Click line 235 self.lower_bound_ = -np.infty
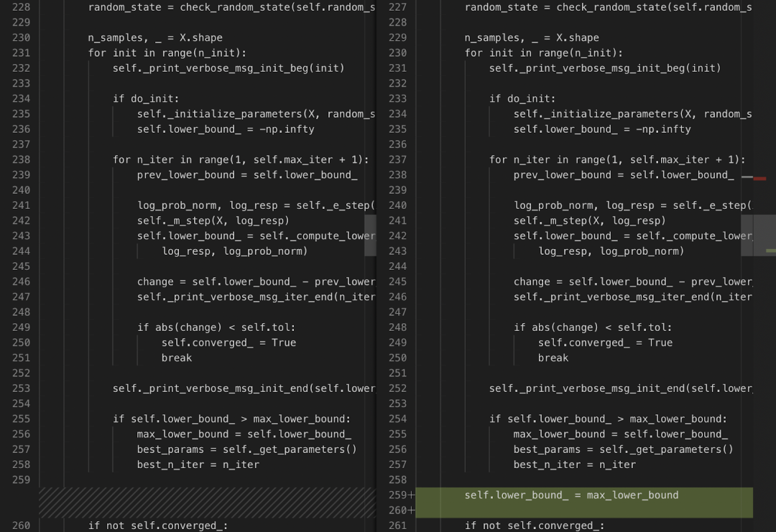 click(602, 129)
